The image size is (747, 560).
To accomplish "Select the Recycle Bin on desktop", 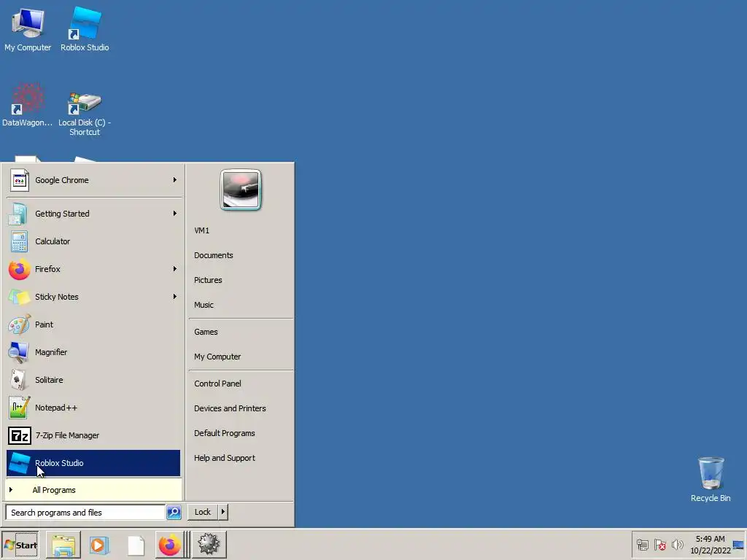I will (711, 480).
